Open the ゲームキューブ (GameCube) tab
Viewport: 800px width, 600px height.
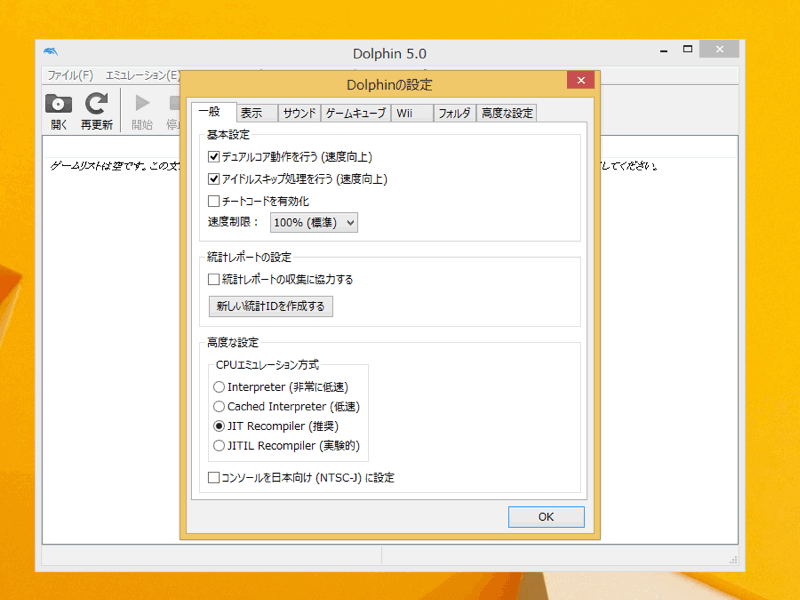tap(355, 113)
